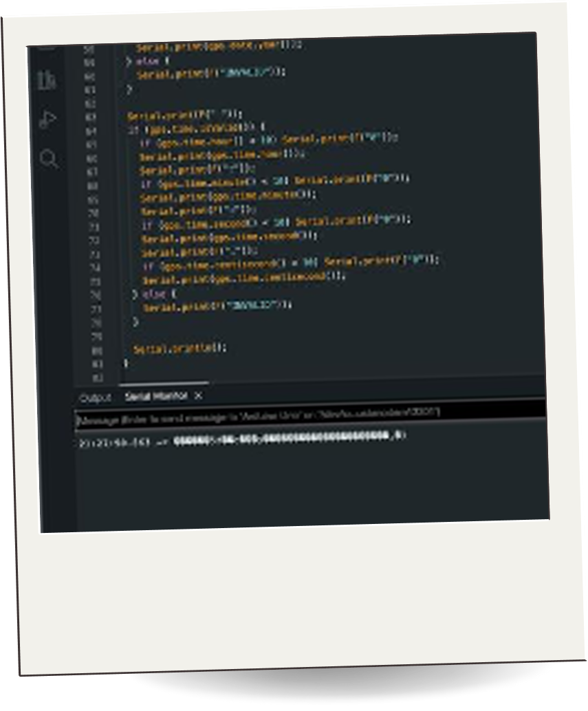Click the timestamped serial monitor output line
This screenshot has height=711, width=588.
(x=241, y=438)
